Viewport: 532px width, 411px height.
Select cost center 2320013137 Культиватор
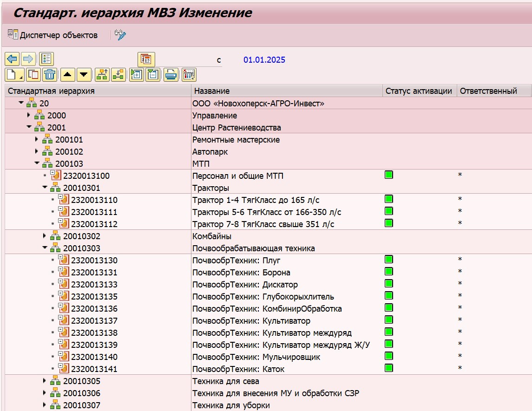click(94, 321)
